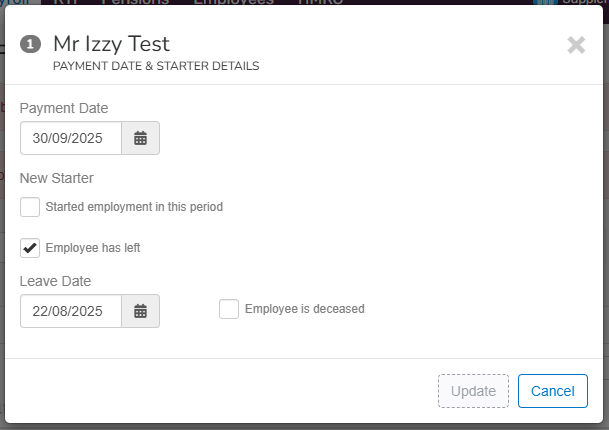Click the Leave Date input showing 22/08/2025
Viewport: 609px width, 430px height.
[x=71, y=311]
